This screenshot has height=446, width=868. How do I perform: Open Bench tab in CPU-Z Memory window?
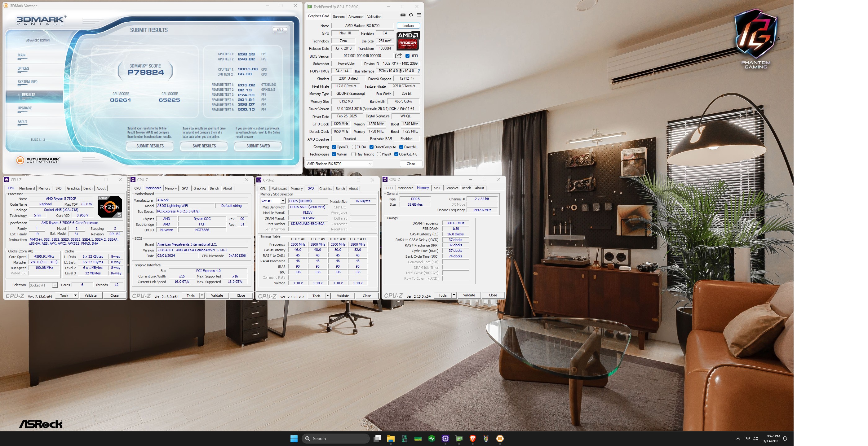466,188
